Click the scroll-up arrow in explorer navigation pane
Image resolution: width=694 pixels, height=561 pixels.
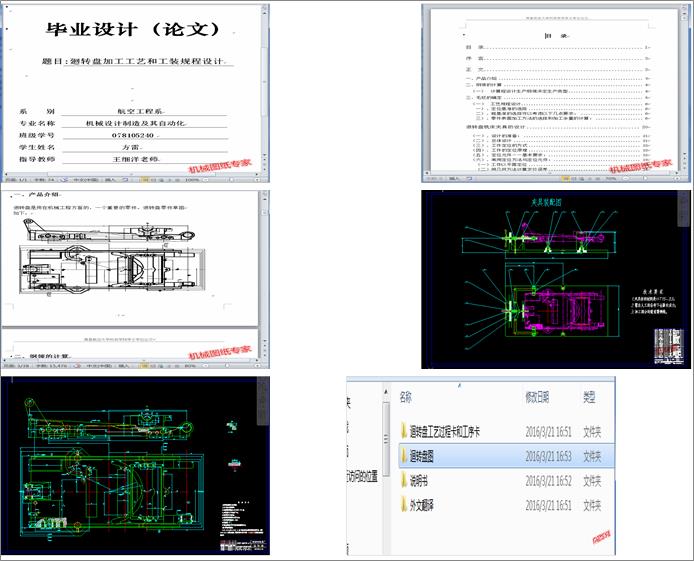tap(386, 392)
